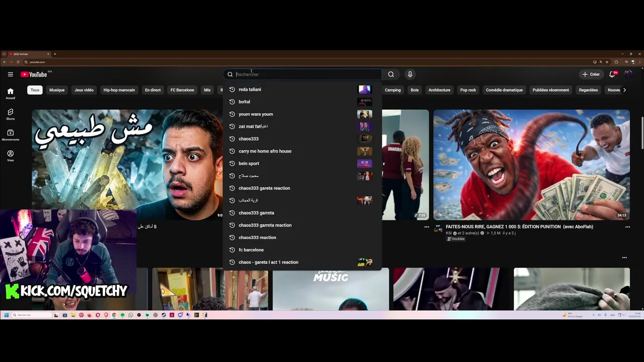Image resolution: width=644 pixels, height=362 pixels.
Task: Open Abonnements in the sidebar
Action: point(10,135)
